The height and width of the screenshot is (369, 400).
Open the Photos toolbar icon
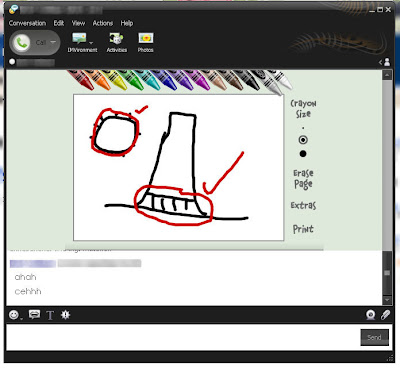(x=146, y=42)
